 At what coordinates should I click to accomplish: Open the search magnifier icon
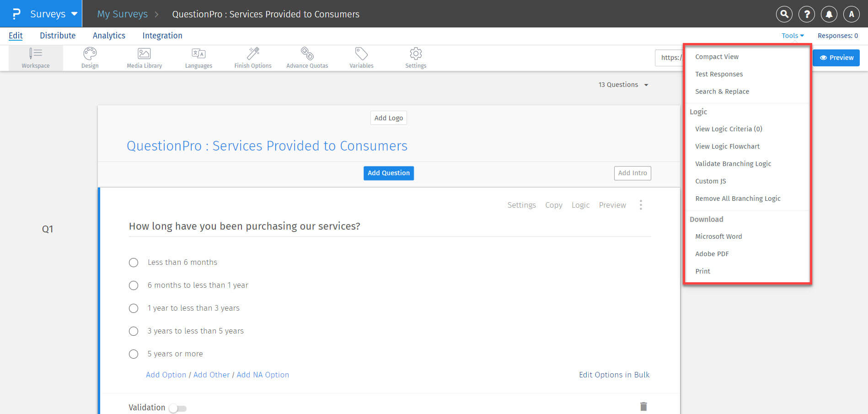coord(784,14)
